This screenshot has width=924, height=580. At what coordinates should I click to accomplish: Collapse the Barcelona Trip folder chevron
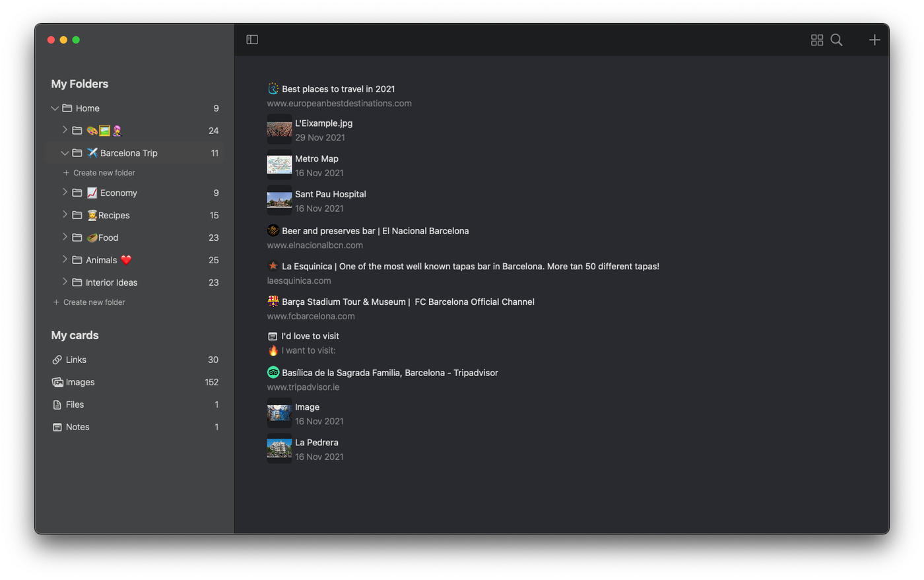[x=65, y=153]
